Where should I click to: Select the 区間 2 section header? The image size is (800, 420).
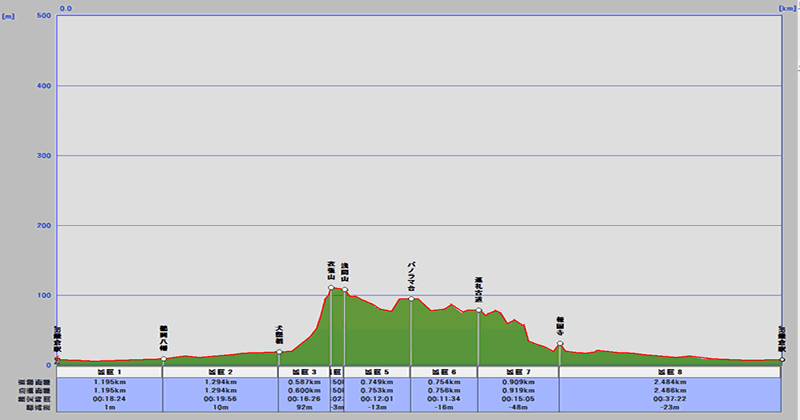[220, 372]
